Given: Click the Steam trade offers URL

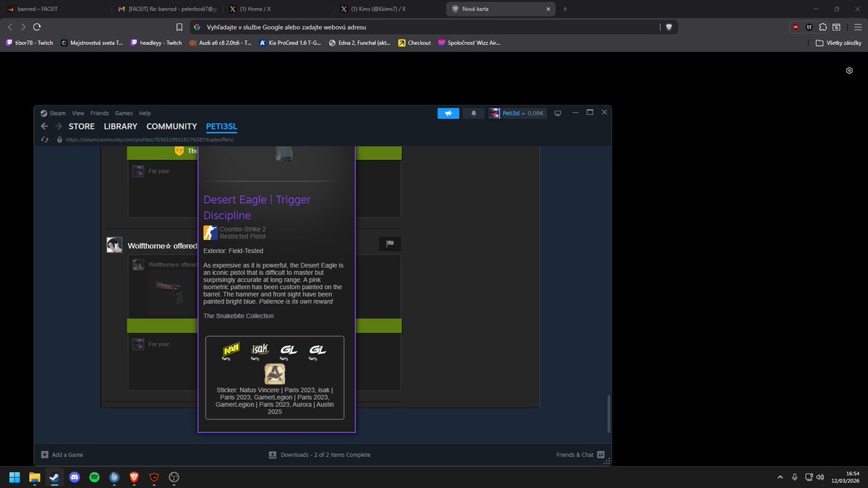Looking at the screenshot, I should pyautogui.click(x=149, y=140).
